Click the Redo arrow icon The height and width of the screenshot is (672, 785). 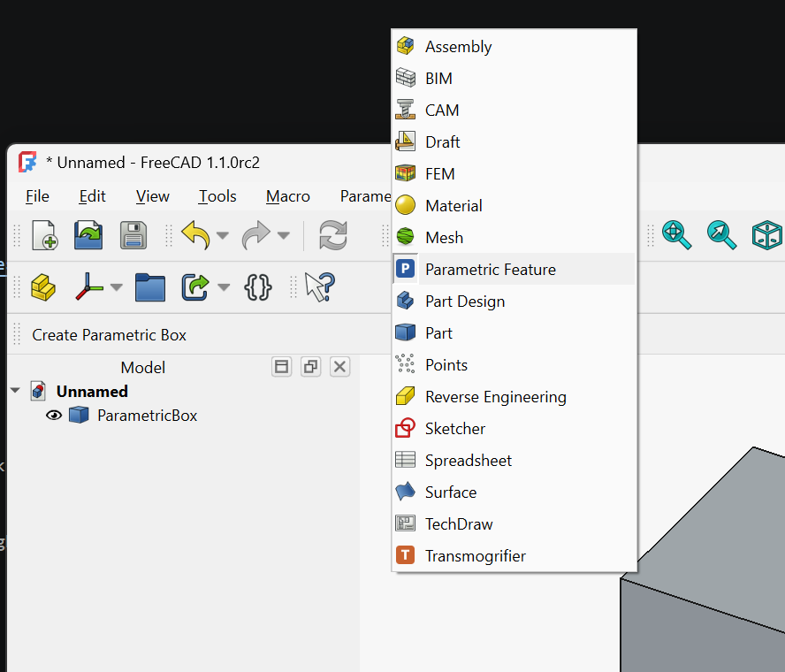[x=256, y=235]
